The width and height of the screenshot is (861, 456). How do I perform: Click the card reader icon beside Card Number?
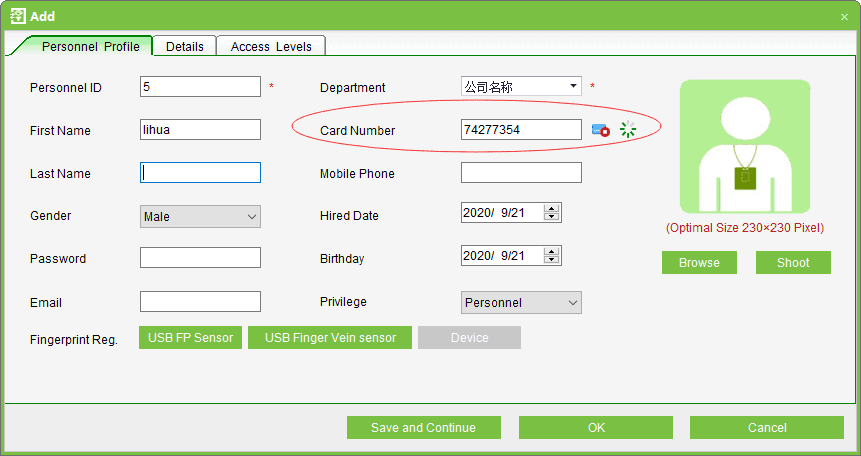(x=600, y=130)
